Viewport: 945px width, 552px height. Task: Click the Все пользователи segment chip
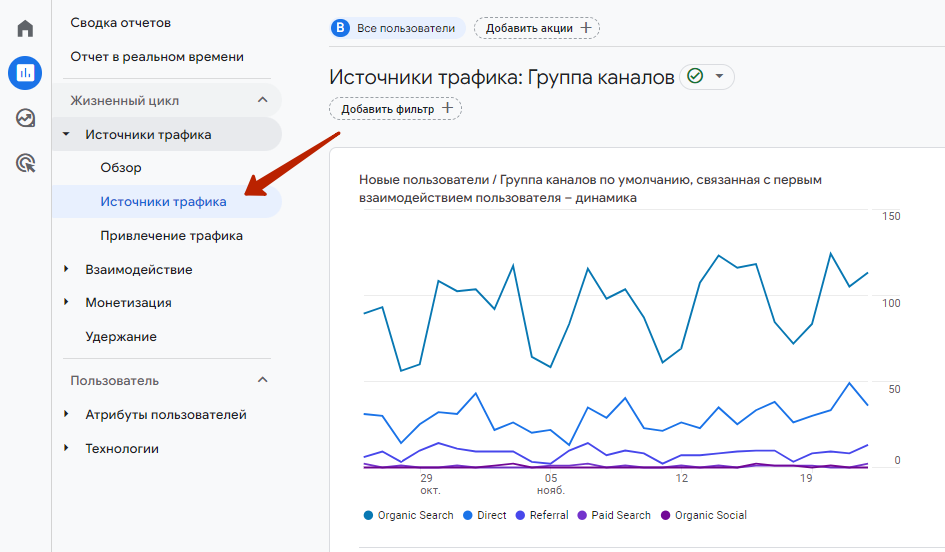pyautogui.click(x=397, y=28)
